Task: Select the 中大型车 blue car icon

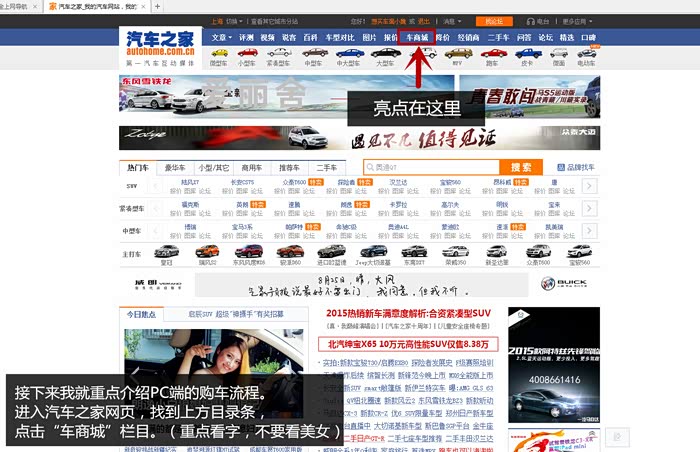Action: [350, 53]
